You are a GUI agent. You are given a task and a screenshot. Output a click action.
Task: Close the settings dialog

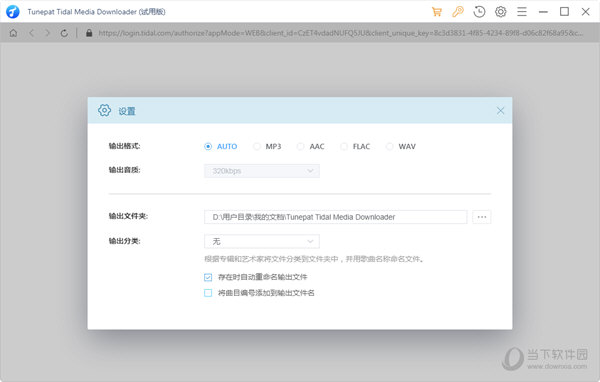pos(500,111)
